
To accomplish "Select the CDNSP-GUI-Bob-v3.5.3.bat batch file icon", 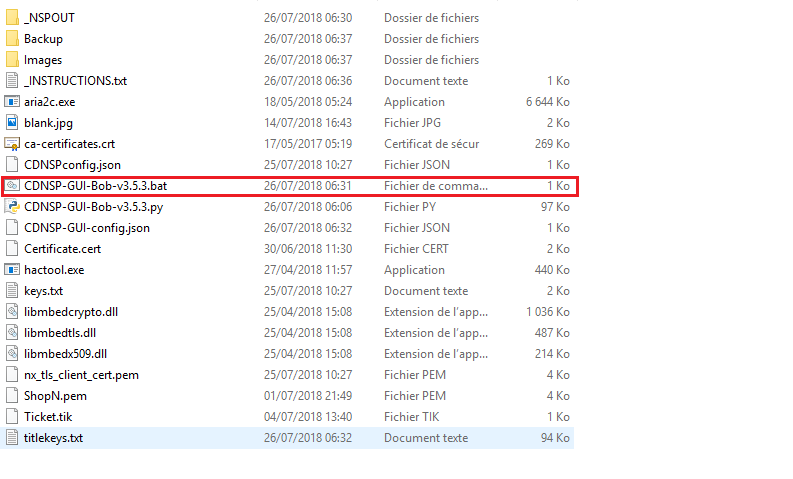I will pos(12,186).
